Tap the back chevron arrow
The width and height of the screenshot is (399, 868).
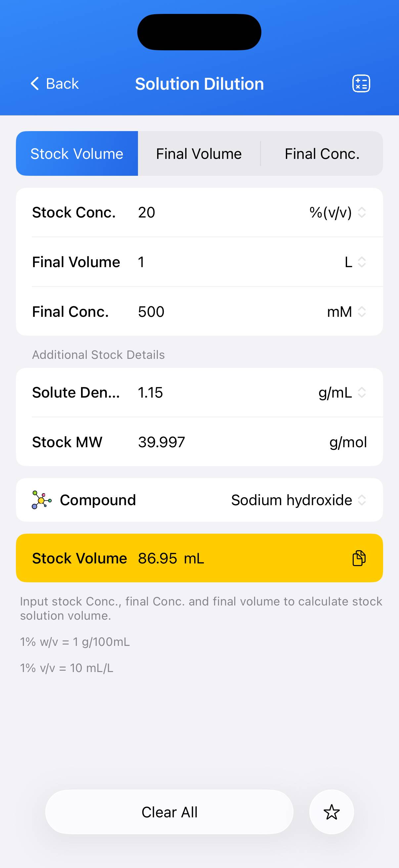pyautogui.click(x=35, y=83)
